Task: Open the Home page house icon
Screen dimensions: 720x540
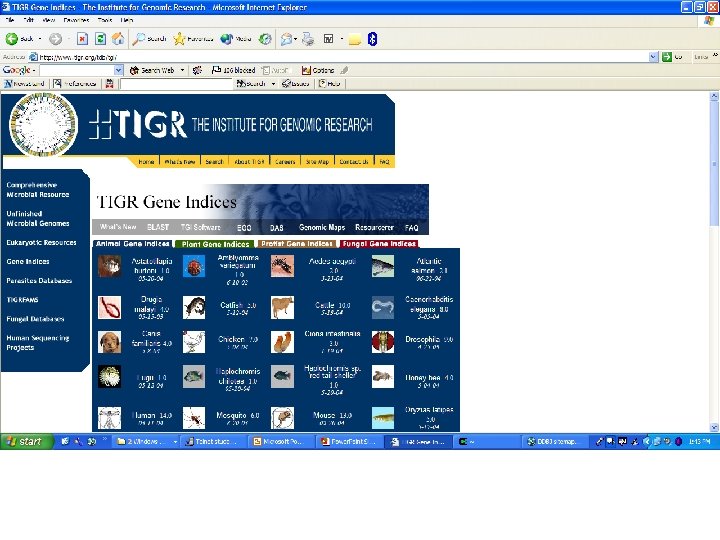Action: 118,39
